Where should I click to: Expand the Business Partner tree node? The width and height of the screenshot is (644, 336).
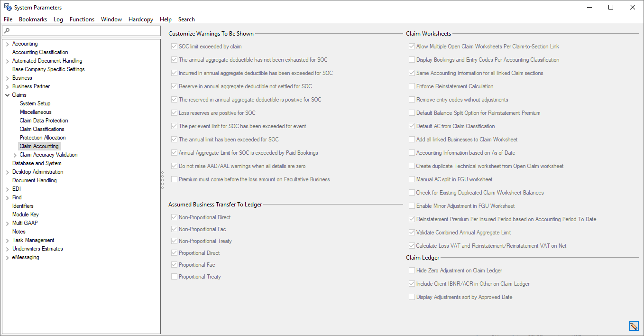coord(8,86)
